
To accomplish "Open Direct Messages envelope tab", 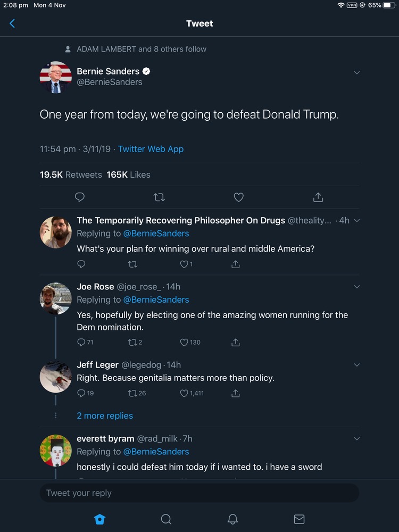I will [x=299, y=519].
